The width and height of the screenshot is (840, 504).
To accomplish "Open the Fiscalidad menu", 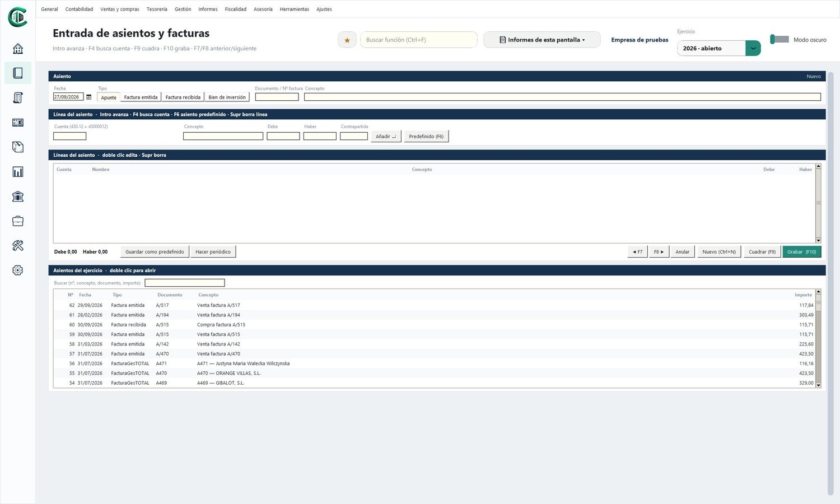I will (236, 9).
